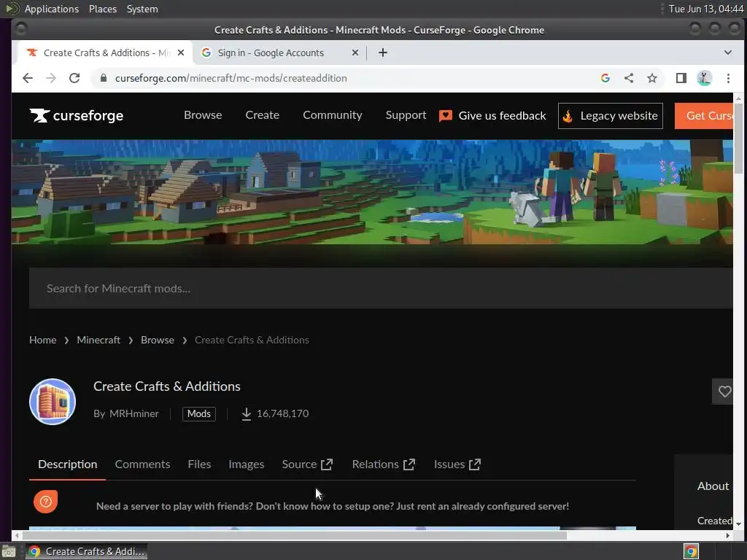Screen dimensions: 747x560
Task: Open the Source tab label
Action: click(299, 464)
